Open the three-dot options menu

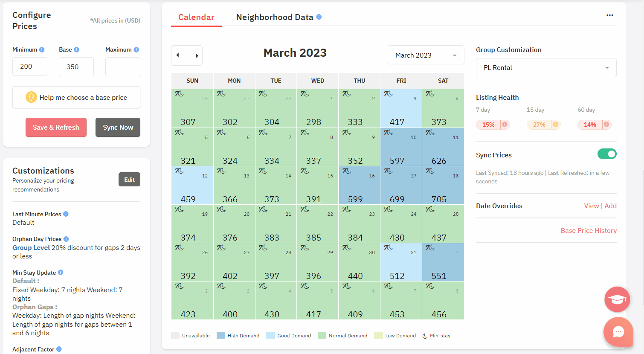(610, 15)
